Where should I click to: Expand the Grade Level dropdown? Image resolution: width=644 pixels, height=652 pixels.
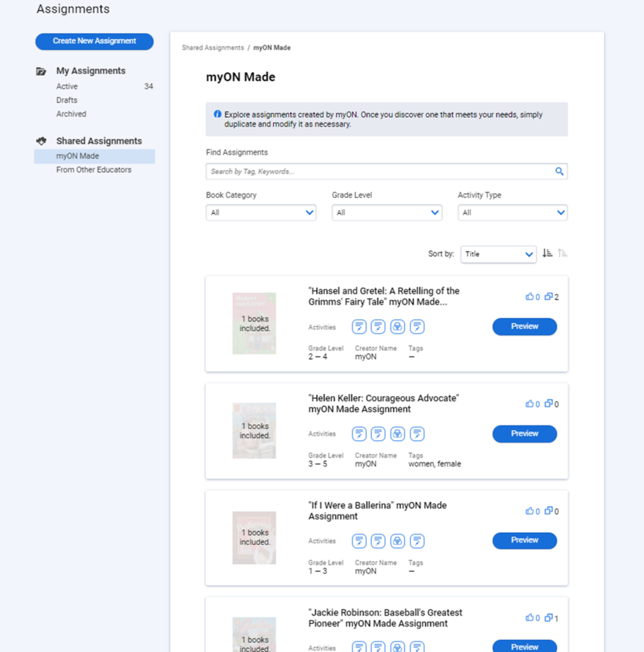point(387,213)
